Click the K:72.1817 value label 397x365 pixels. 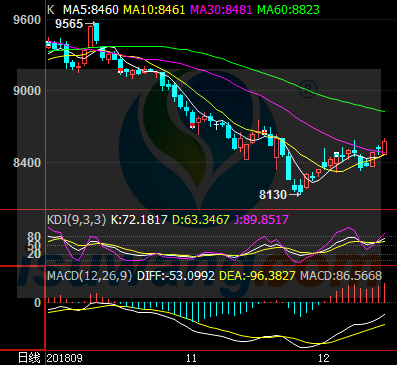pyautogui.click(x=139, y=220)
